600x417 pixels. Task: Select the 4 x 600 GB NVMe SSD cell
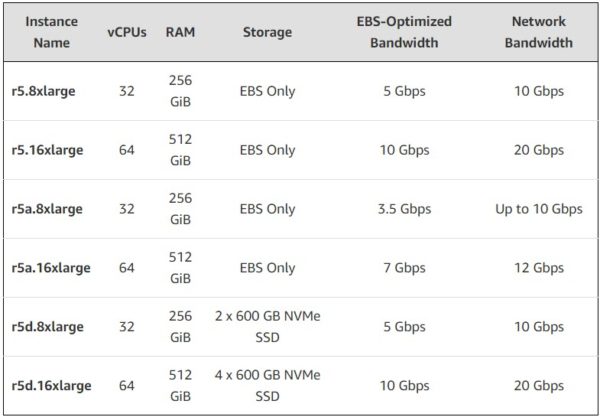pyautogui.click(x=267, y=386)
